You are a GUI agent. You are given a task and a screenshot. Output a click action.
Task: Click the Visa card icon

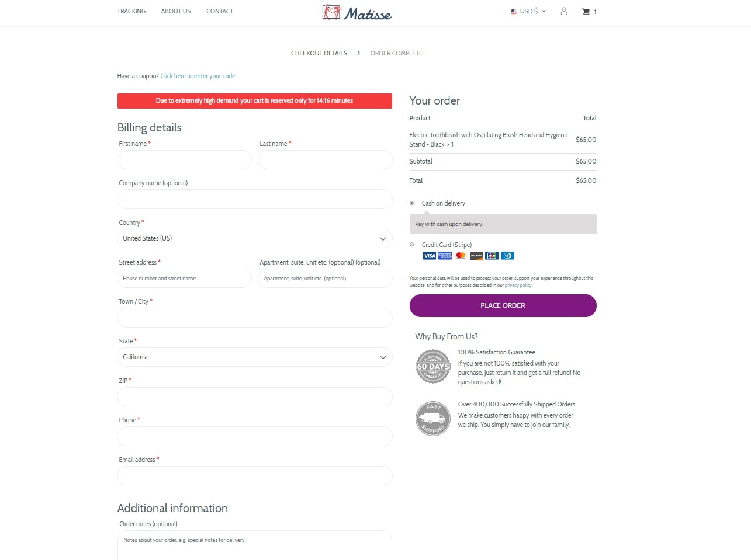click(x=430, y=256)
